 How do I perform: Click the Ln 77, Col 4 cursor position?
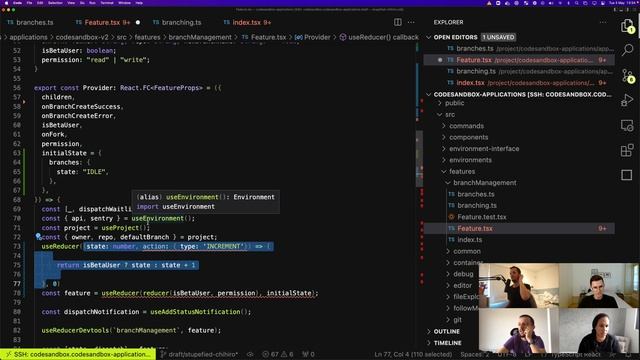pos(413,354)
